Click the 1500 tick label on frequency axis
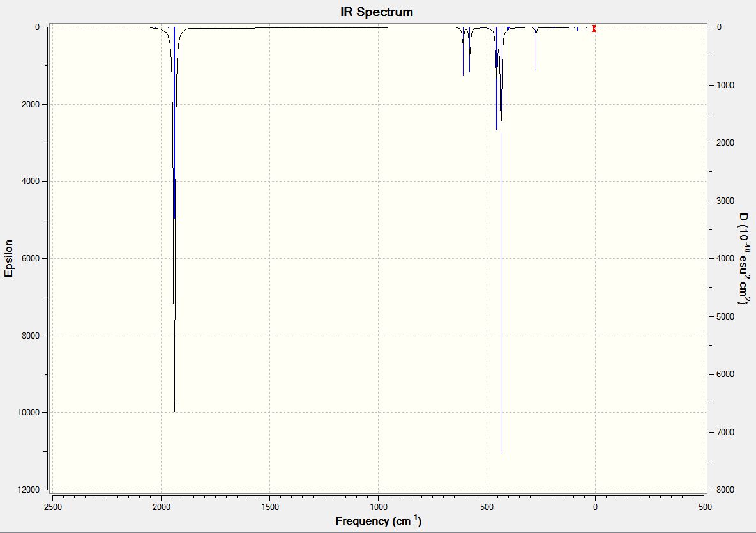The width and height of the screenshot is (756, 533). pyautogui.click(x=270, y=507)
